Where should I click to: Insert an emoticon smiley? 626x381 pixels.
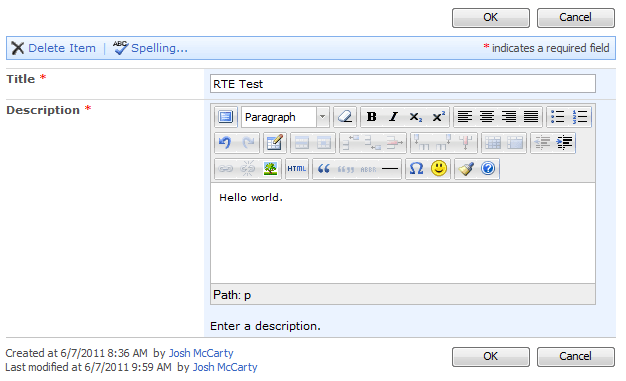(x=439, y=169)
